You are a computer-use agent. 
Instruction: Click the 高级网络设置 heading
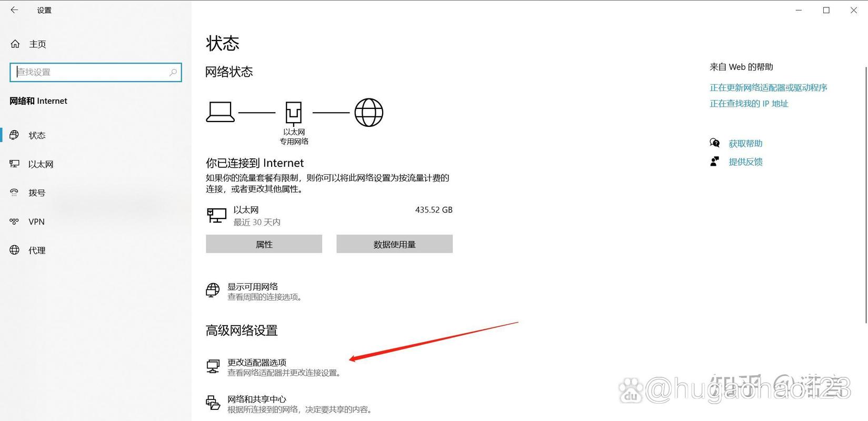(242, 330)
